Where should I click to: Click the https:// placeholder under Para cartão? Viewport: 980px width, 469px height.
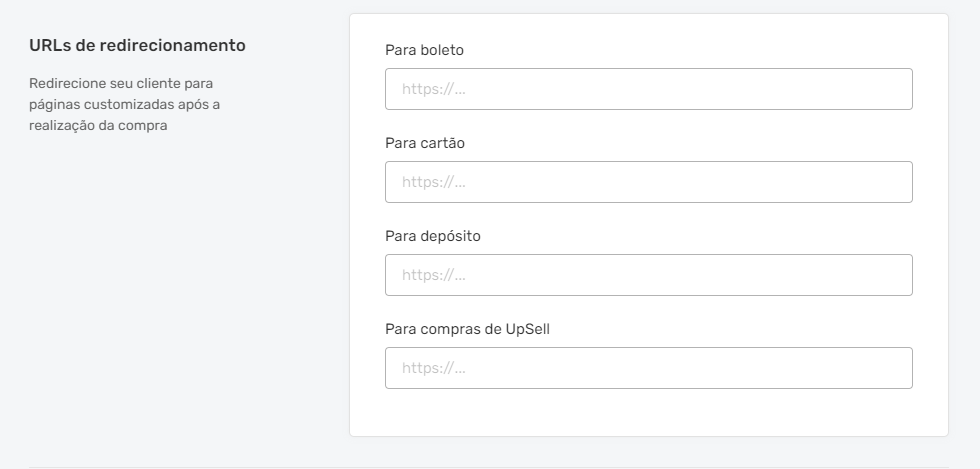(434, 182)
